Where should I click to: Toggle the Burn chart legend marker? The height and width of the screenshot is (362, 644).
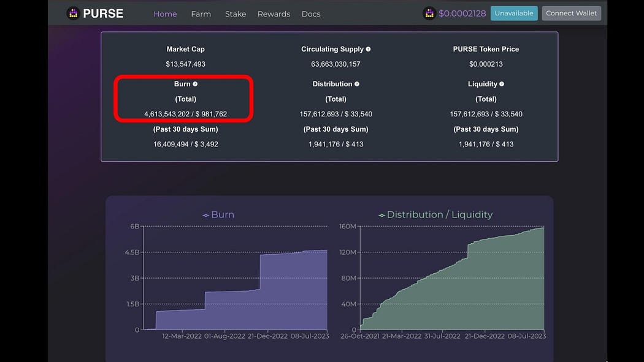205,215
